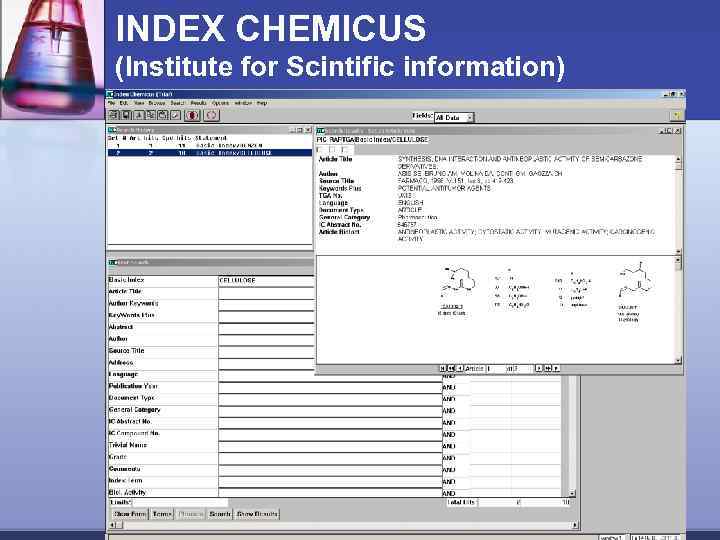This screenshot has width=720, height=540.
Task: Click the AND operator in the Trivial Name row
Action: [x=449, y=446]
